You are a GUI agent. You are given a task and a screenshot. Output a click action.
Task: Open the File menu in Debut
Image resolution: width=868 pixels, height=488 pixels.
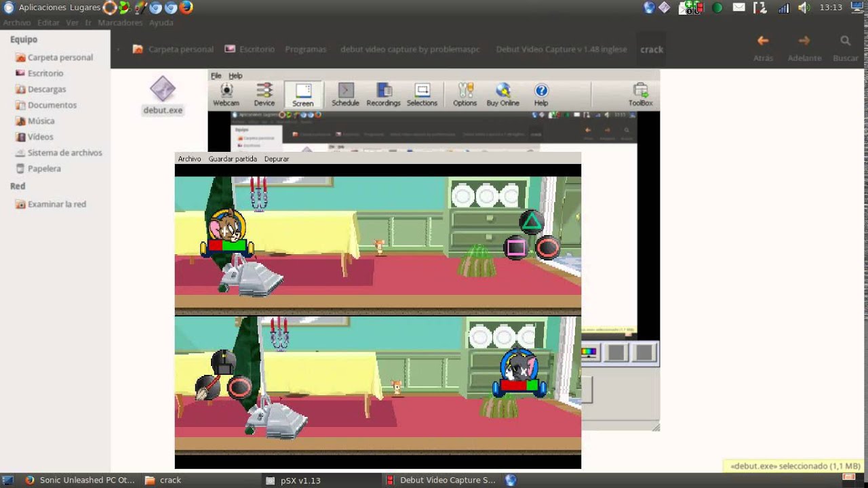[216, 76]
